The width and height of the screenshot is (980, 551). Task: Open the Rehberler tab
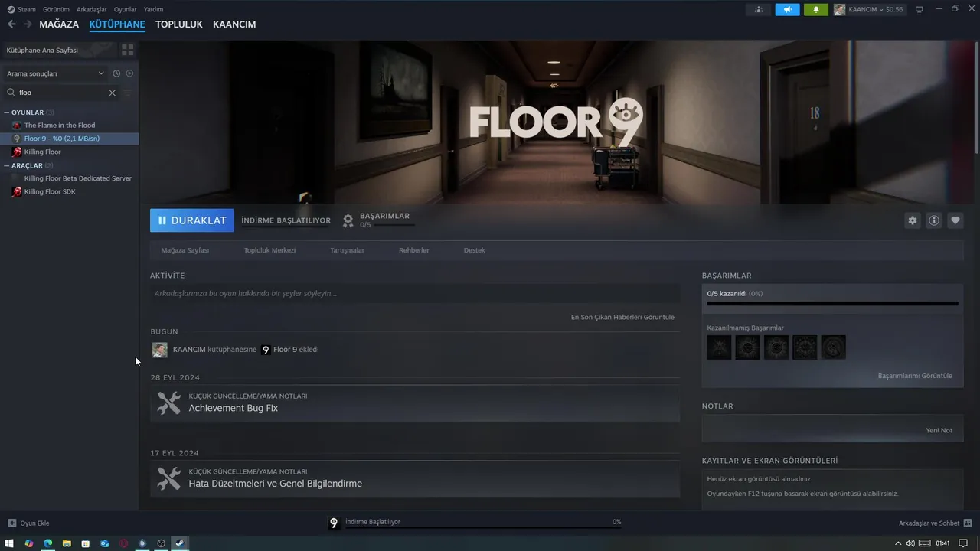pos(414,250)
